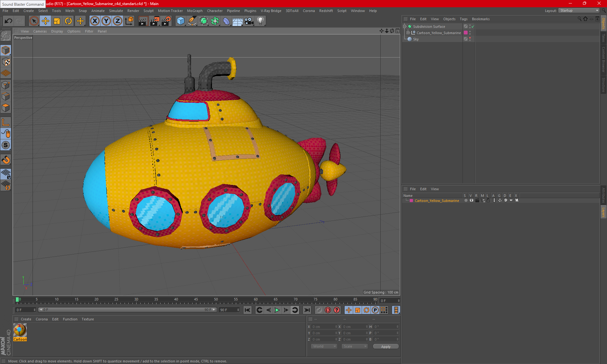Toggle the Y axis lock
This screenshot has width=607, height=364.
tap(106, 21)
